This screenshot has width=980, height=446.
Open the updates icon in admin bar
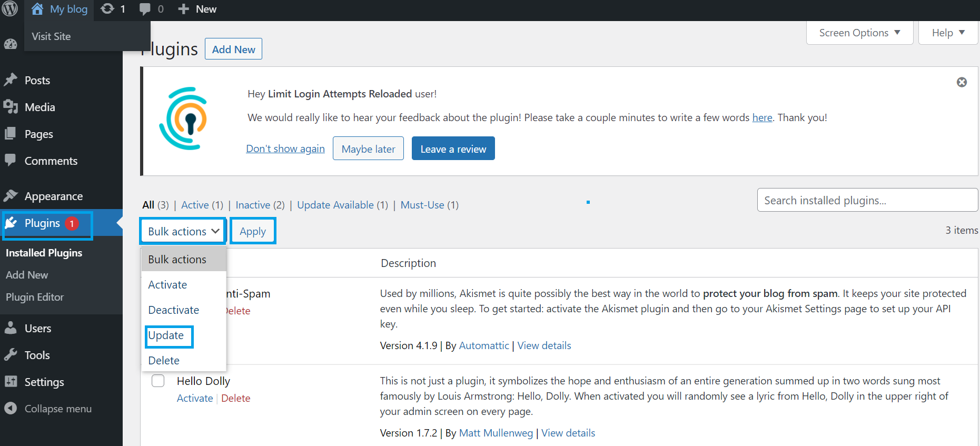(107, 9)
